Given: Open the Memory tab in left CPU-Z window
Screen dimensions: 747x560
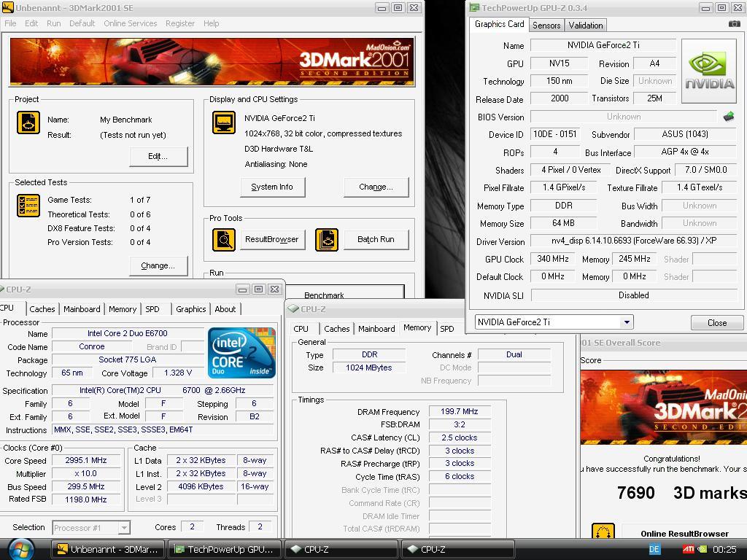Looking at the screenshot, I should 123,309.
